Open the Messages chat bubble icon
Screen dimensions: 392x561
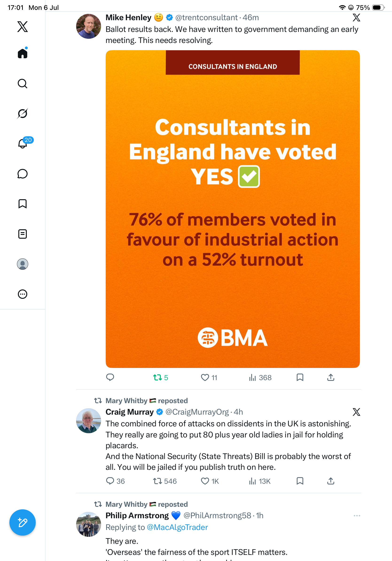tap(23, 174)
